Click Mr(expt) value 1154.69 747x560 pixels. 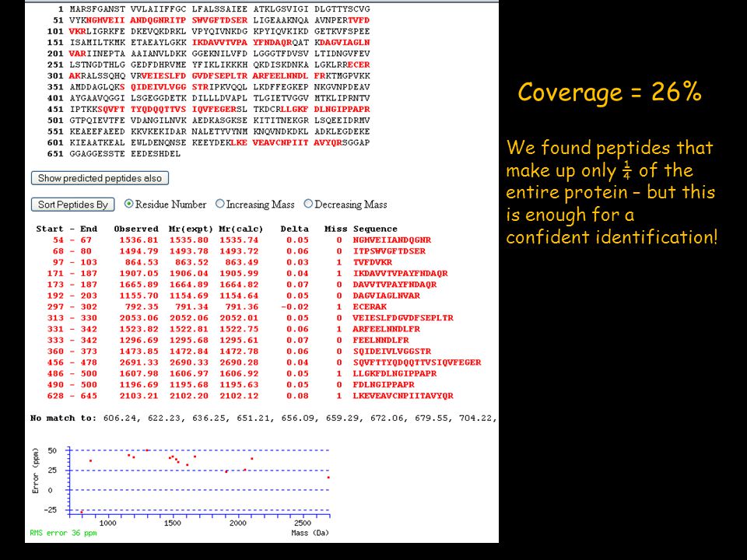188,296
